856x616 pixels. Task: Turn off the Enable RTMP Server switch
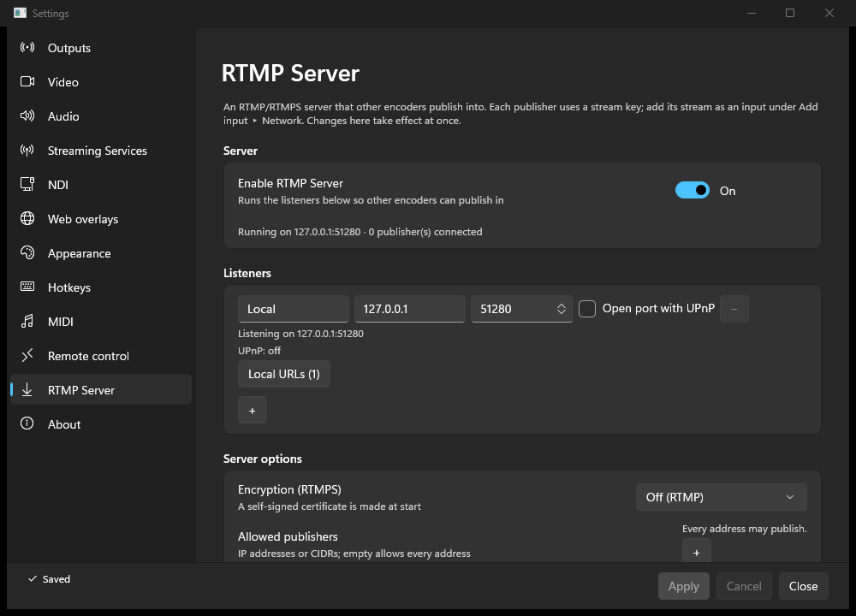pos(693,190)
